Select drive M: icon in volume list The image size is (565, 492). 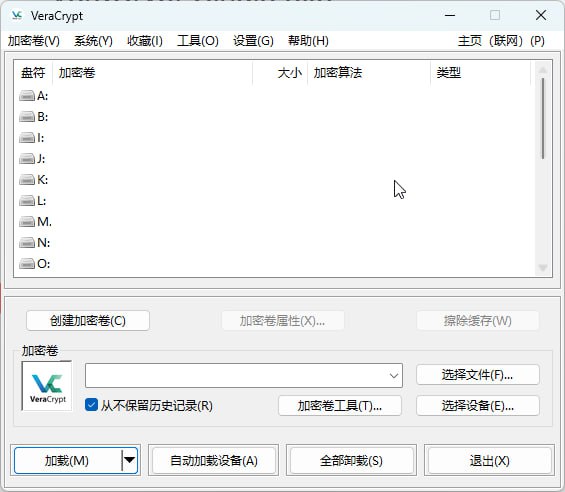(27, 222)
